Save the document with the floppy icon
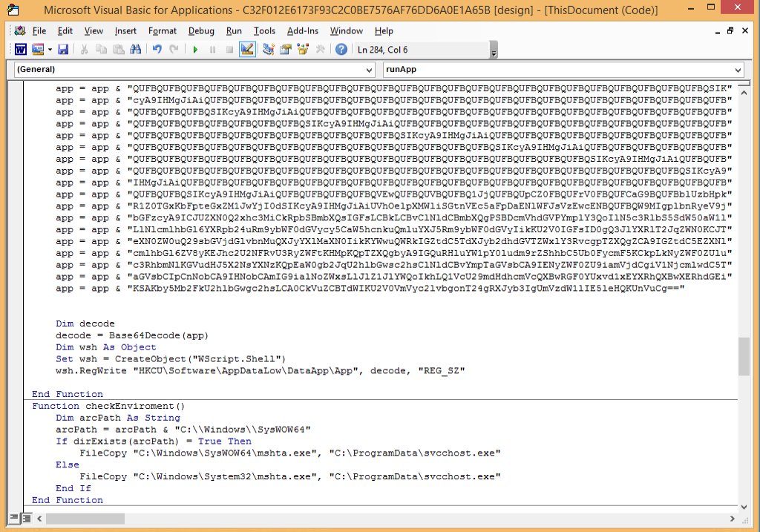The image size is (760, 532). pos(63,50)
